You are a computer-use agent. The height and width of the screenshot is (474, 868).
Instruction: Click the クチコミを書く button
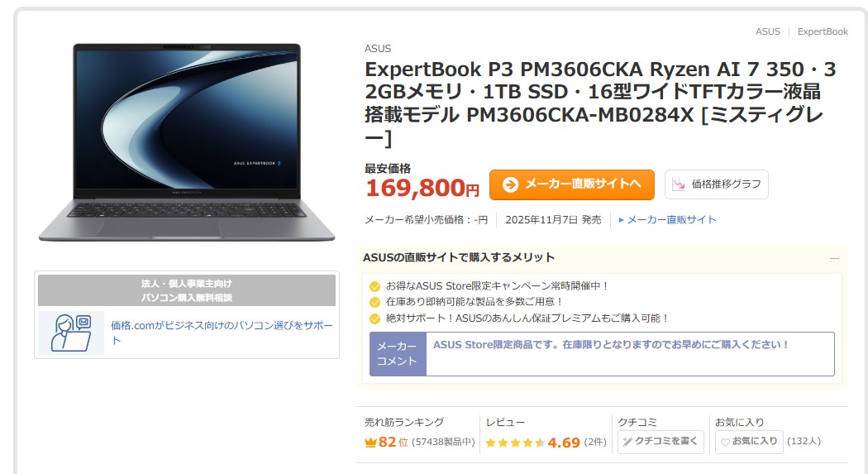coord(661,442)
